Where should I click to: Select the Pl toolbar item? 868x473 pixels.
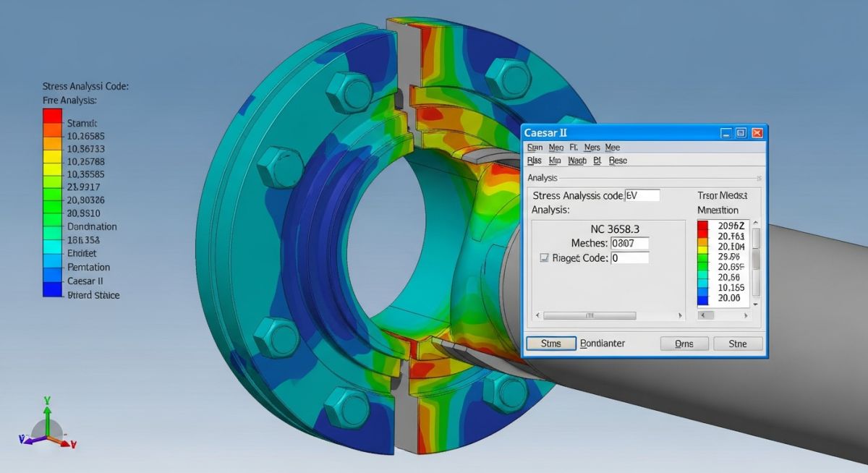pyautogui.click(x=597, y=161)
